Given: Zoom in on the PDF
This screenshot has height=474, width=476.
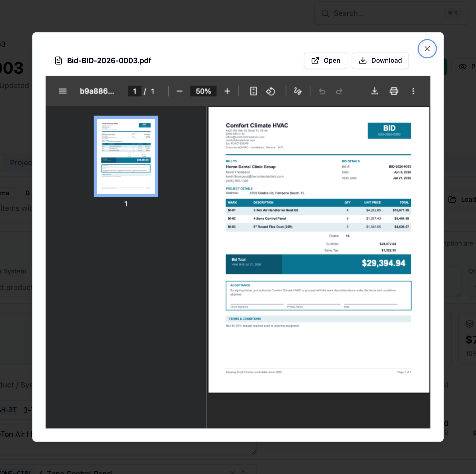Looking at the screenshot, I should pos(227,91).
